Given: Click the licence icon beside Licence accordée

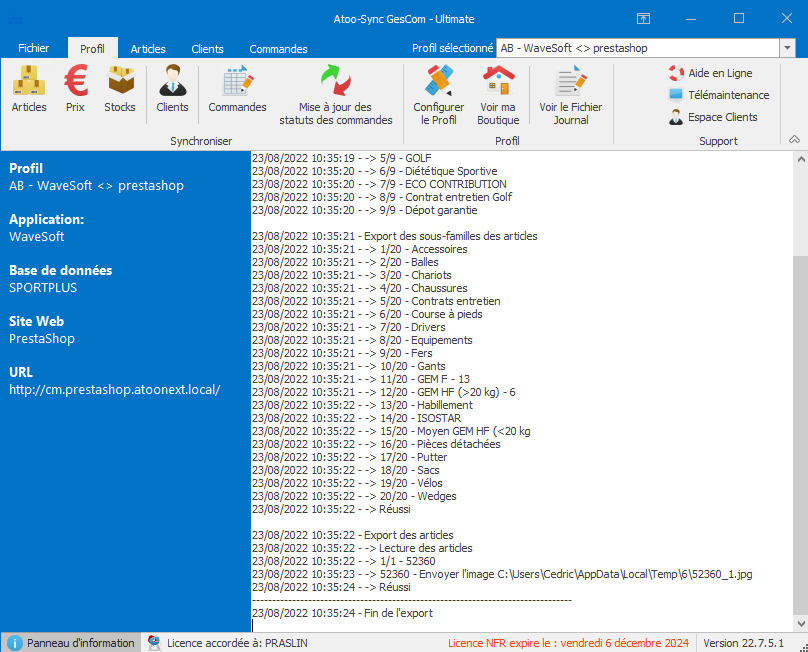Looking at the screenshot, I should pos(154,643).
